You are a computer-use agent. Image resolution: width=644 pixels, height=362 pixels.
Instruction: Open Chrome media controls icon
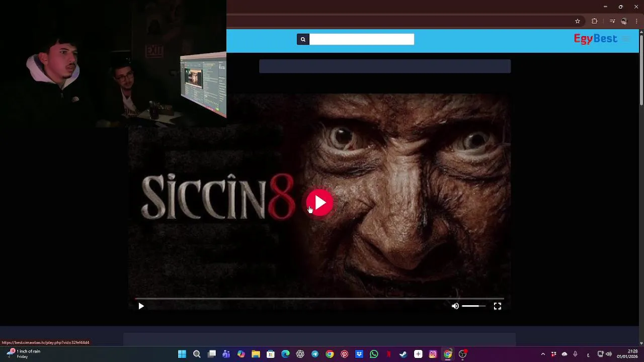pos(612,21)
